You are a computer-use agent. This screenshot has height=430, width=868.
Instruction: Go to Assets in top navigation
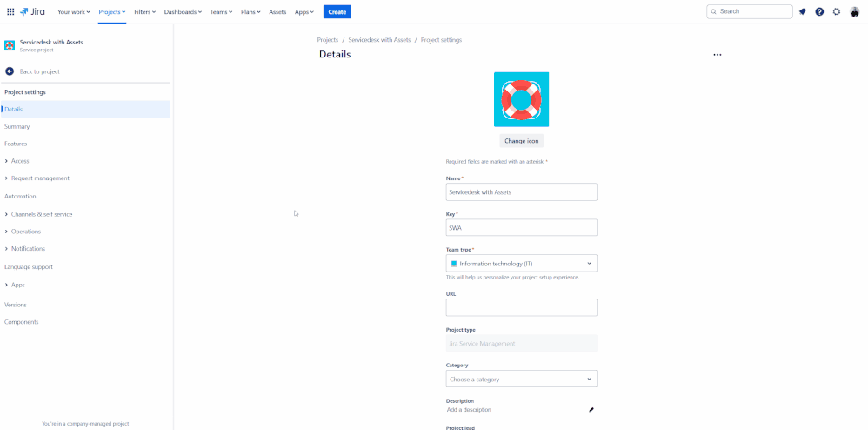point(277,11)
